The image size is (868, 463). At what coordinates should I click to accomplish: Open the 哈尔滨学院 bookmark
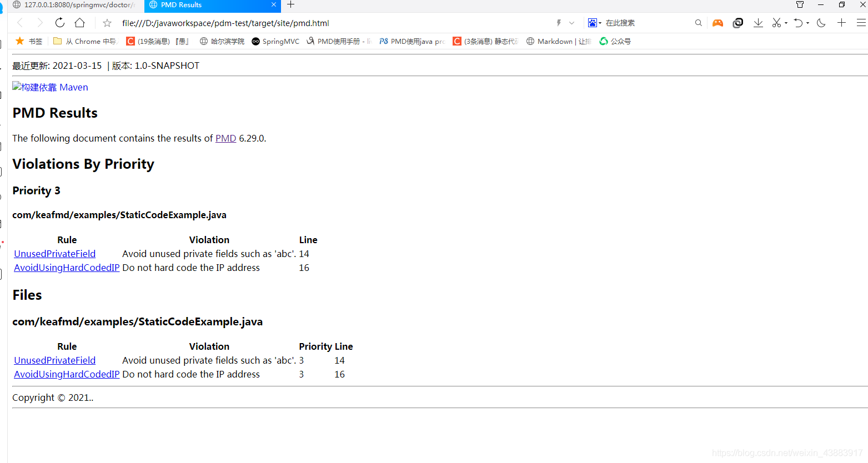222,41
